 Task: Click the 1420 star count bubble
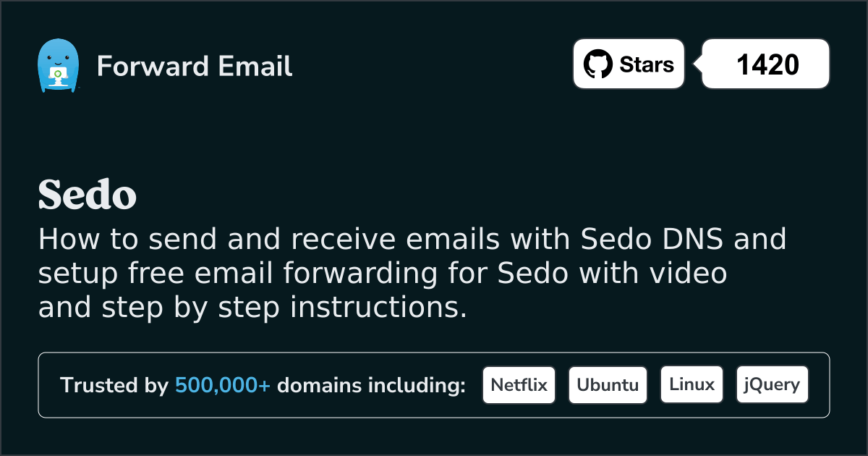pos(767,64)
